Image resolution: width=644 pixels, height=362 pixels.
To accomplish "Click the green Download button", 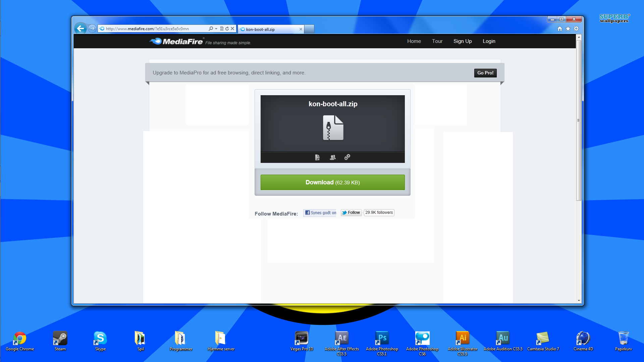I will [332, 182].
